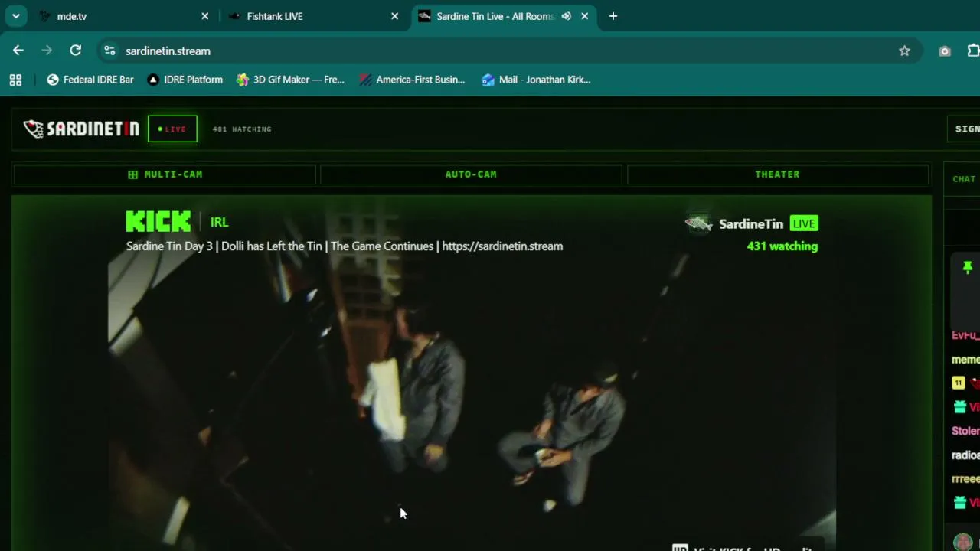Click the SardineTin channel fish avatar
980x551 pixels.
pyautogui.click(x=698, y=223)
